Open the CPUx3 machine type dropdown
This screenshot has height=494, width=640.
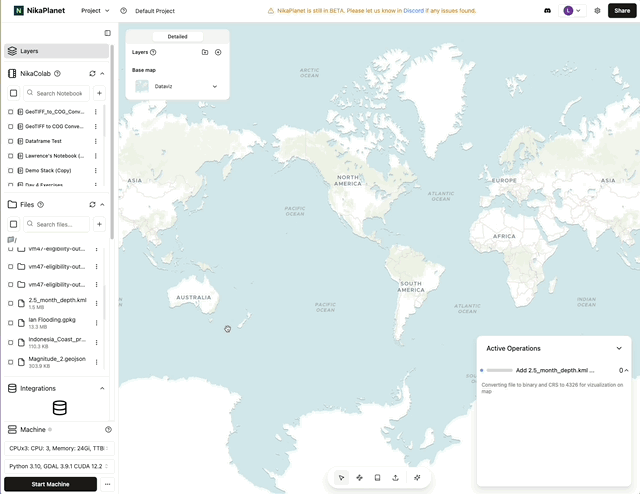[x=59, y=448]
